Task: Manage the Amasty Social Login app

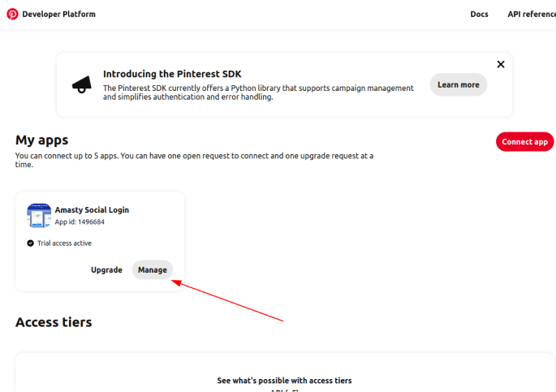Action: [x=153, y=269]
